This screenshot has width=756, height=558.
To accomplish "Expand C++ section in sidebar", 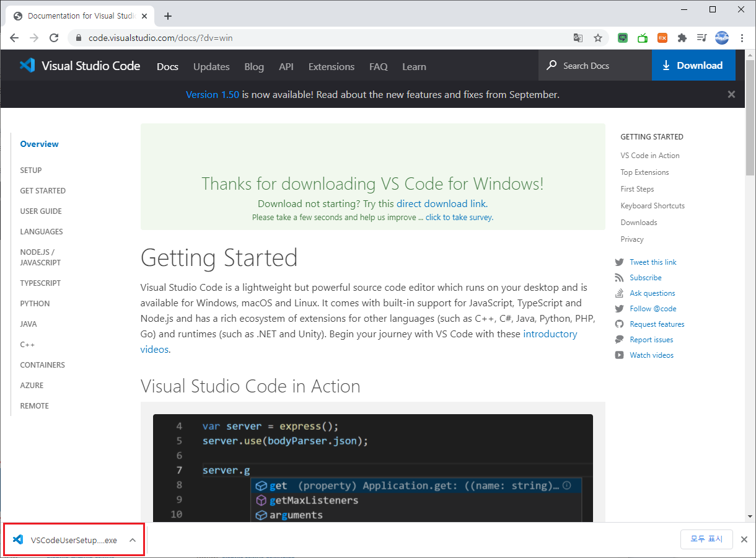I will tap(27, 344).
